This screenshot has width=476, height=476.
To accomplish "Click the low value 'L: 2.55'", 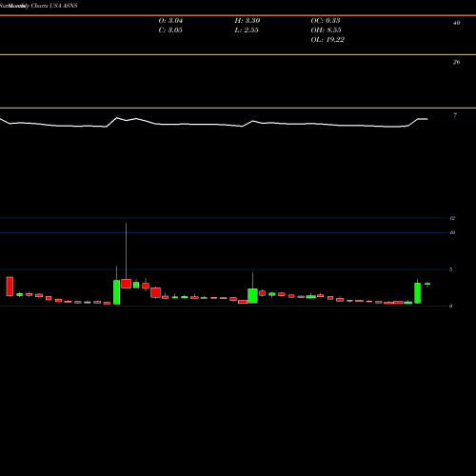I will pyautogui.click(x=247, y=30).
